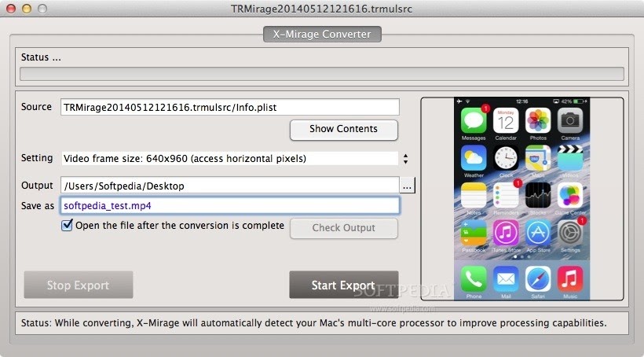Click the Reminders icon in phone preview
The image size is (644, 357).
[506, 195]
